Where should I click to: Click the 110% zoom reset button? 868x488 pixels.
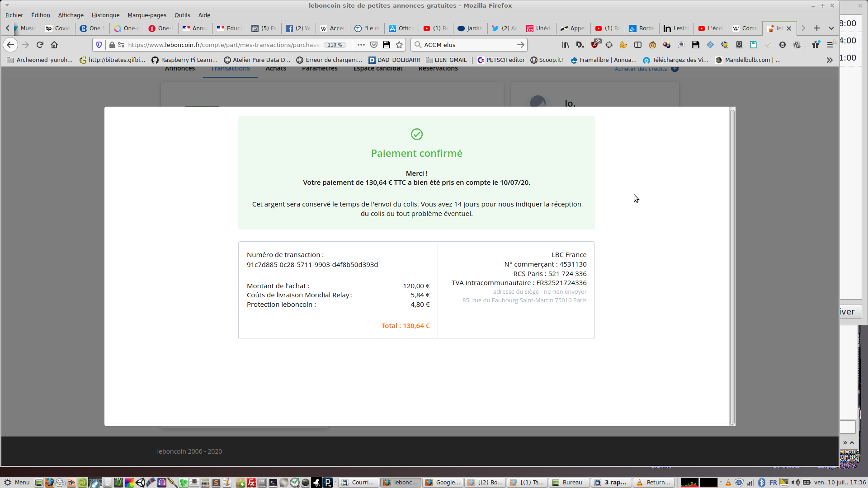[335, 45]
